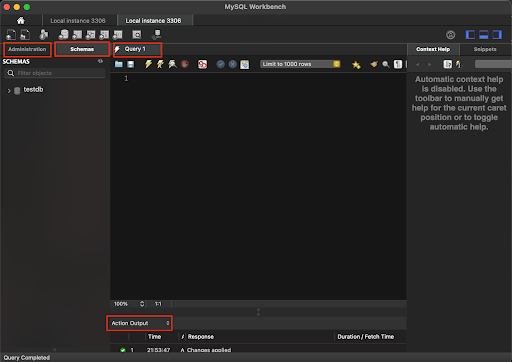This screenshot has height=362, width=512.
Task: Open an SQL script file from main toolbar
Action: tap(25, 34)
